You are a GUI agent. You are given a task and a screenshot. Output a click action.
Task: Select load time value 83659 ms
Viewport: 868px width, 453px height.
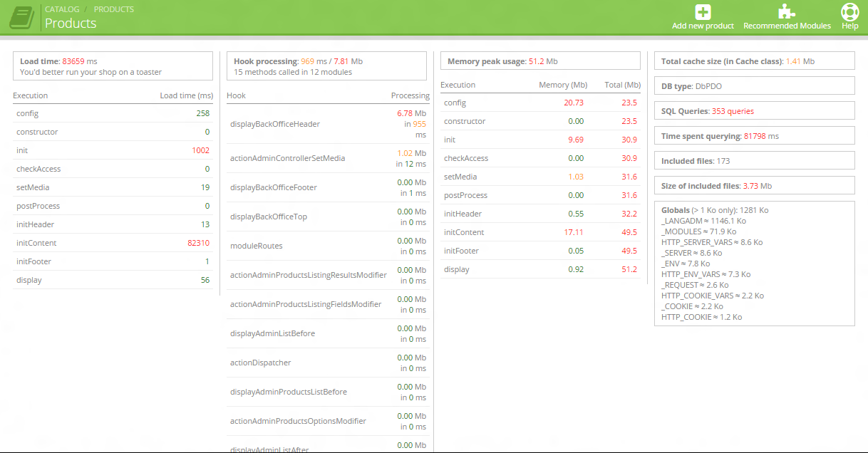[x=79, y=61]
